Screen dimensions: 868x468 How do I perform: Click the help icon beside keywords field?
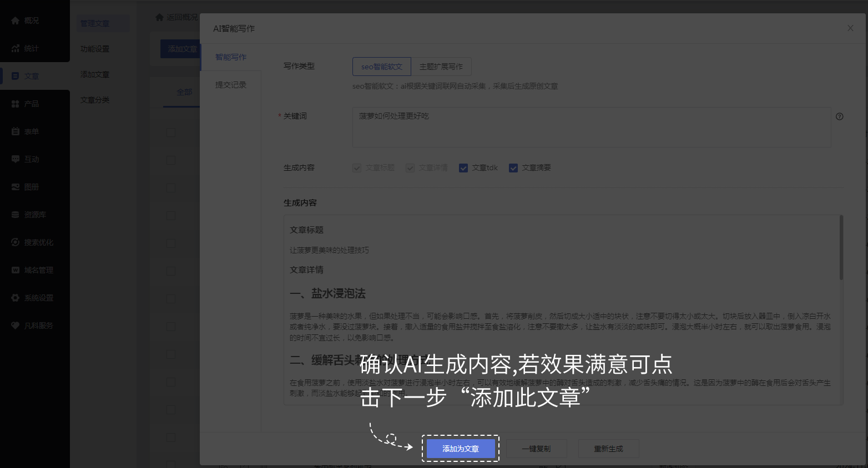point(839,116)
